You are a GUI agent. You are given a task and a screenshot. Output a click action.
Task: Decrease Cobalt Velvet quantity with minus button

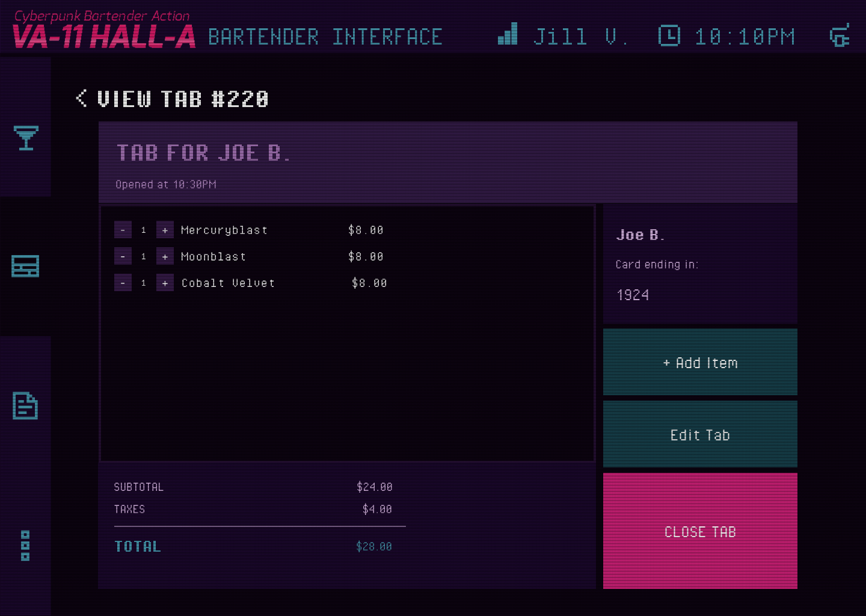coord(123,283)
